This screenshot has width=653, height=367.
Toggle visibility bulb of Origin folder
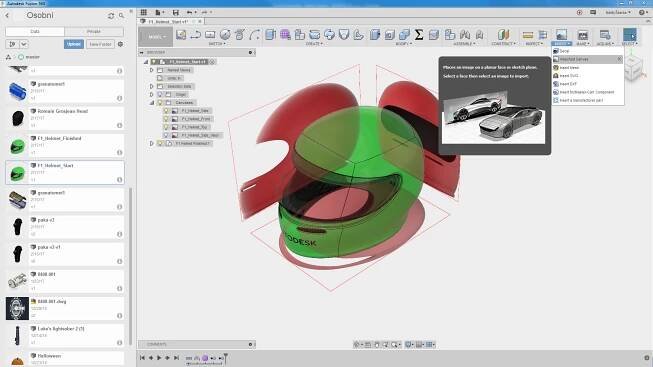[x=160, y=95]
